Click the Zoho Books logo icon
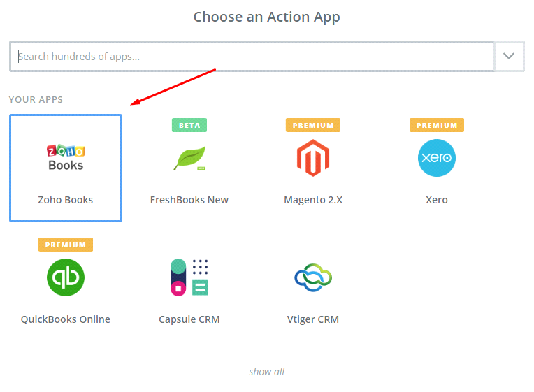The width and height of the screenshot is (534, 392). click(x=66, y=158)
